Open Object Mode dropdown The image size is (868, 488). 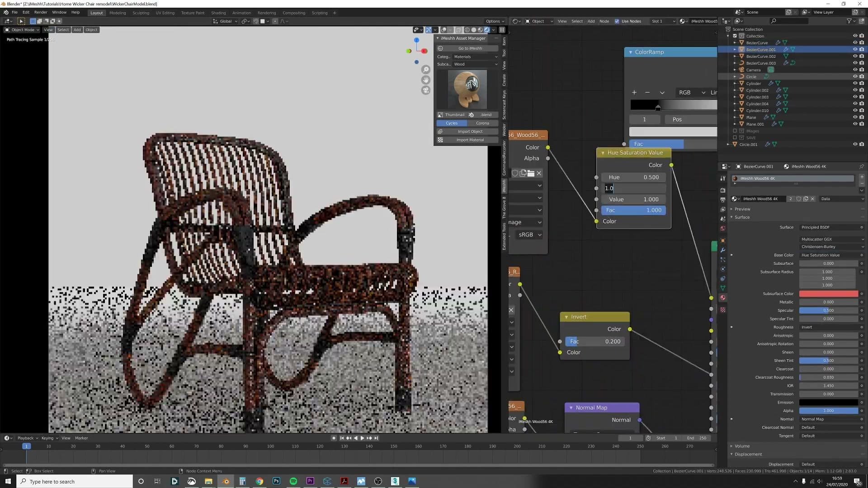[x=22, y=30]
